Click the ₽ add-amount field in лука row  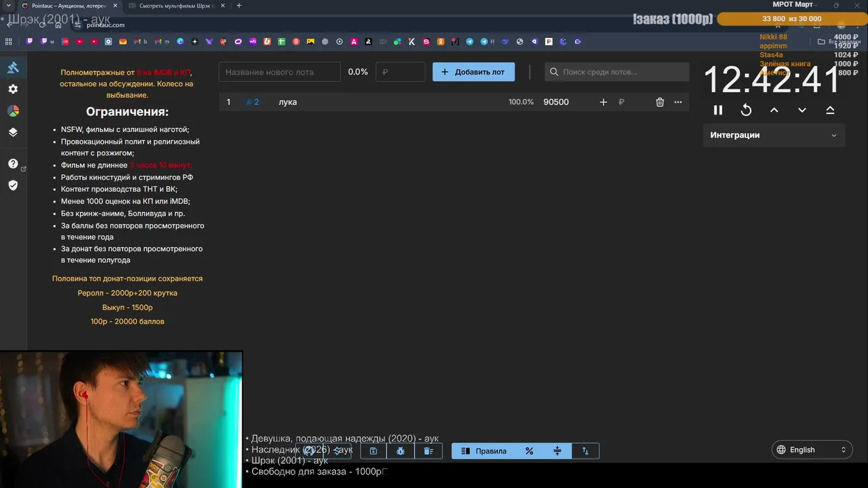621,102
